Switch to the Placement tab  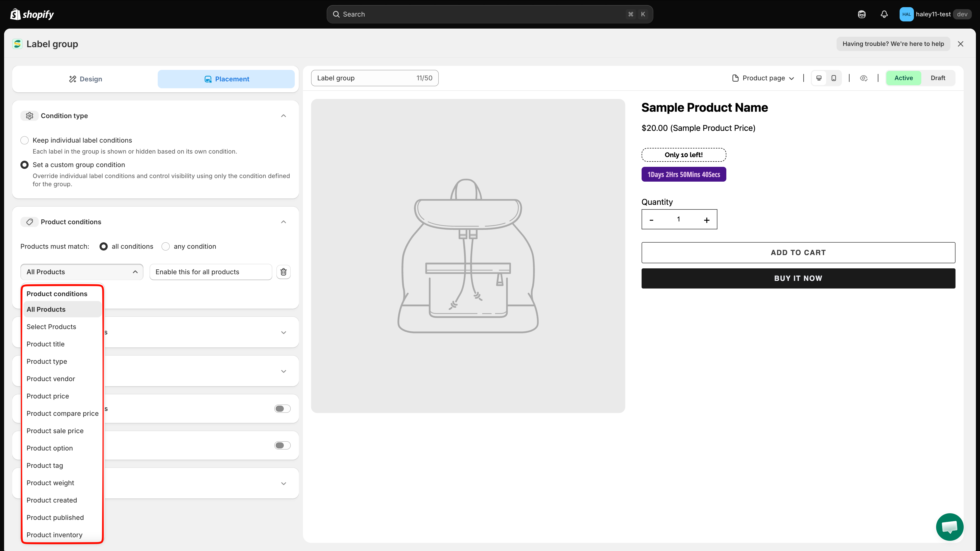pyautogui.click(x=226, y=79)
